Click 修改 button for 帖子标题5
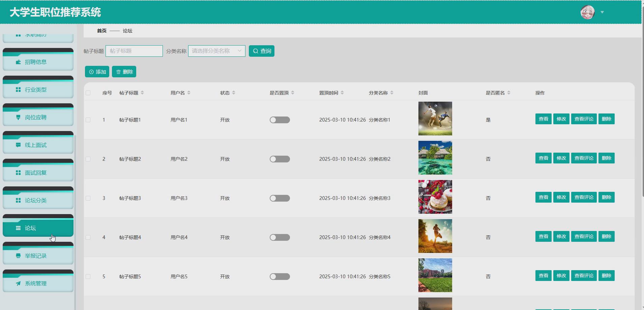Viewport: 644px width, 310px height. pyautogui.click(x=561, y=276)
